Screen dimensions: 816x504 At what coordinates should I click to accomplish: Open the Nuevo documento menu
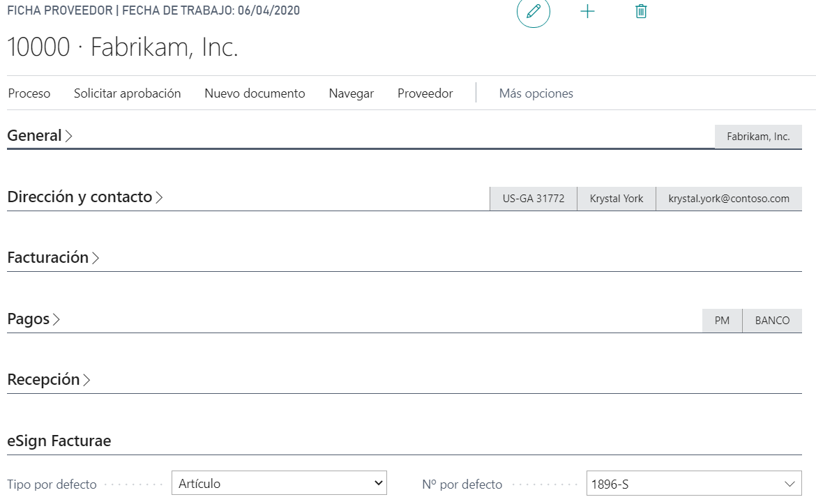(255, 93)
